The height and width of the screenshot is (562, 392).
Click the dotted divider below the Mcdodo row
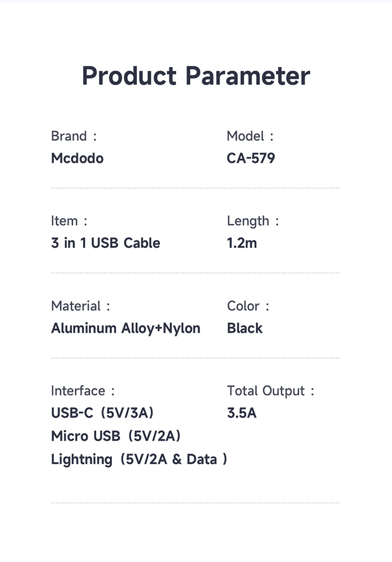click(195, 188)
